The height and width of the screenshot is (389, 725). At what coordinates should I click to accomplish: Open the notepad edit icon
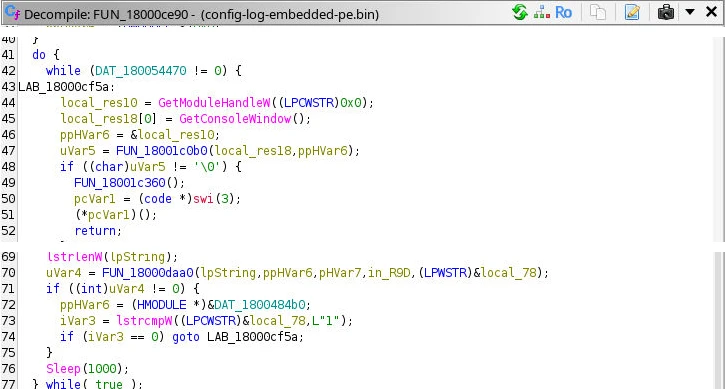(632, 12)
